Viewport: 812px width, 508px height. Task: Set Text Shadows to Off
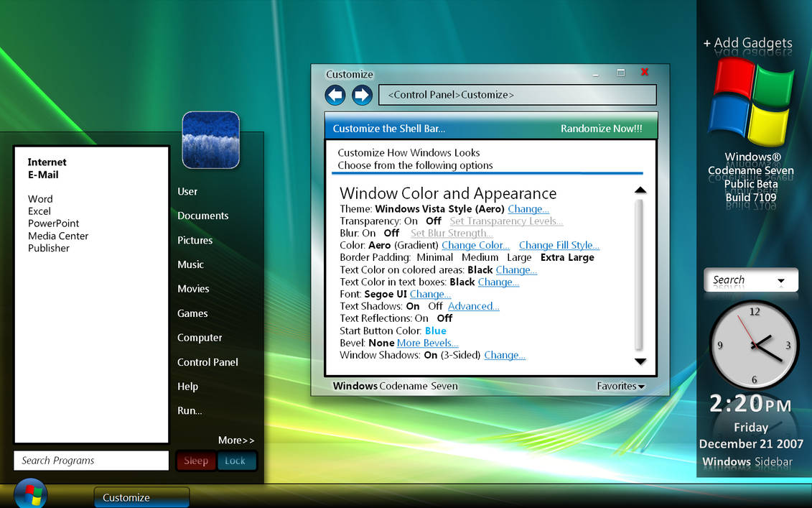436,306
